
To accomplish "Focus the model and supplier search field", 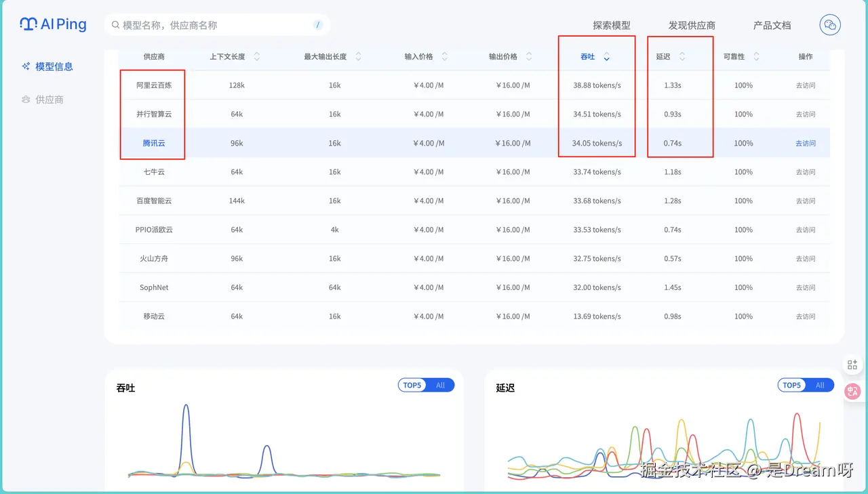I will tap(217, 25).
